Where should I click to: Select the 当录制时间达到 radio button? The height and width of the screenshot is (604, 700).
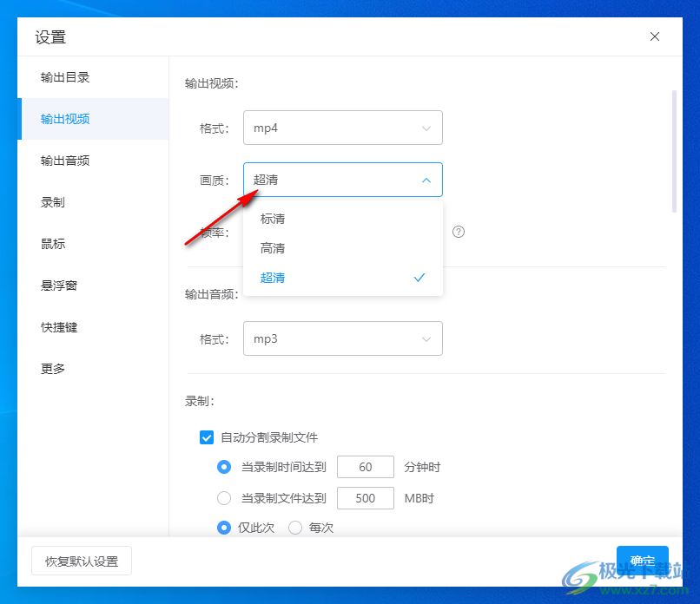[224, 467]
